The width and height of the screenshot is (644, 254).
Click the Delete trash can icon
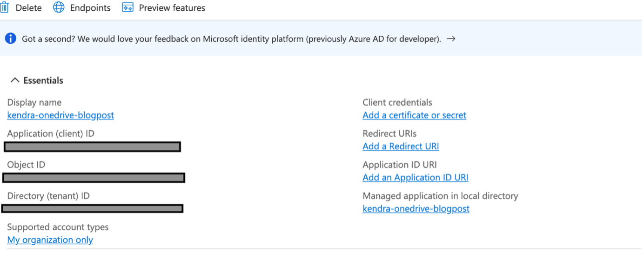pos(5,7)
